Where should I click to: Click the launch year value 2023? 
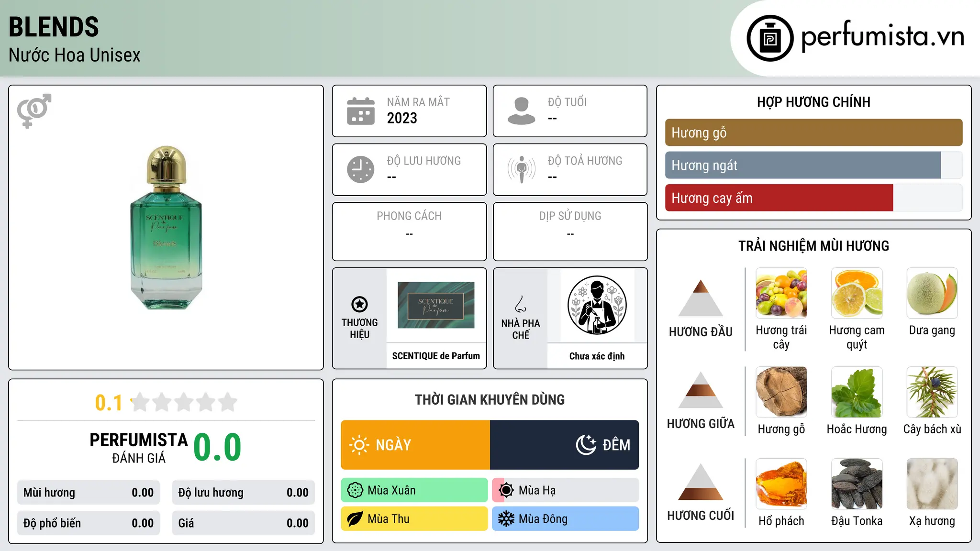pyautogui.click(x=402, y=118)
